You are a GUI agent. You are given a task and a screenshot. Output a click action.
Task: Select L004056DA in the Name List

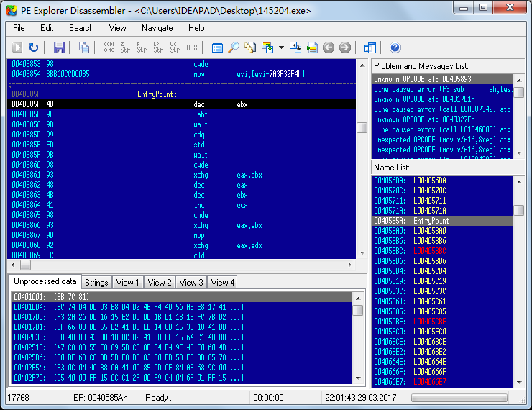tap(442, 181)
